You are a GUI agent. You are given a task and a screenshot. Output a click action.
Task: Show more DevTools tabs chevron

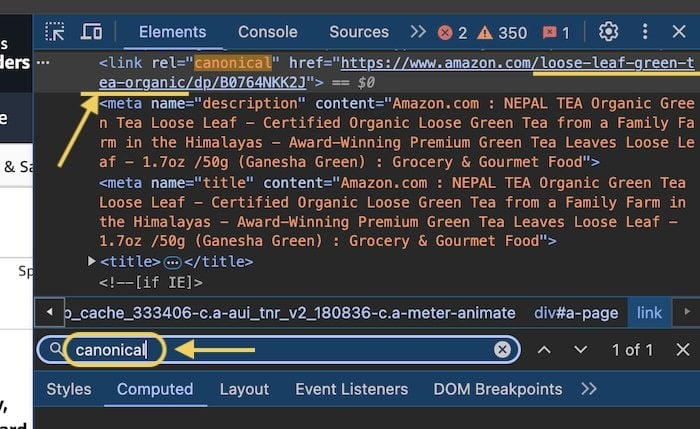[x=418, y=32]
